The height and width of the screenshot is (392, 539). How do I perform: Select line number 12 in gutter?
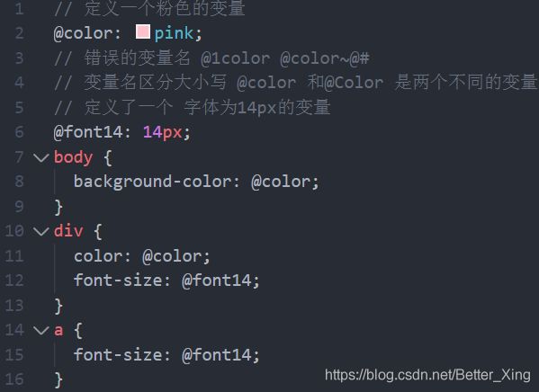(14, 281)
